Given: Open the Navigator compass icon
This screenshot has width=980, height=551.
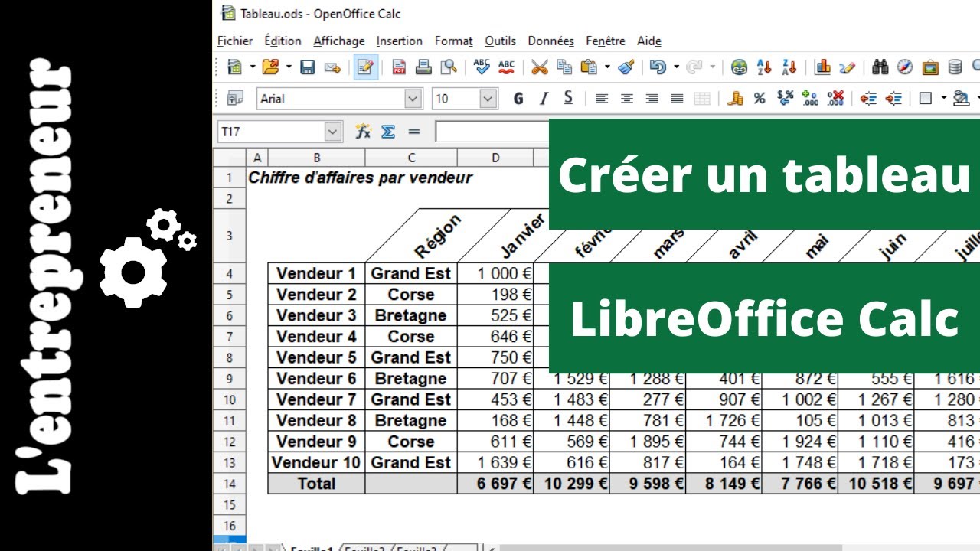Looking at the screenshot, I should (x=905, y=67).
